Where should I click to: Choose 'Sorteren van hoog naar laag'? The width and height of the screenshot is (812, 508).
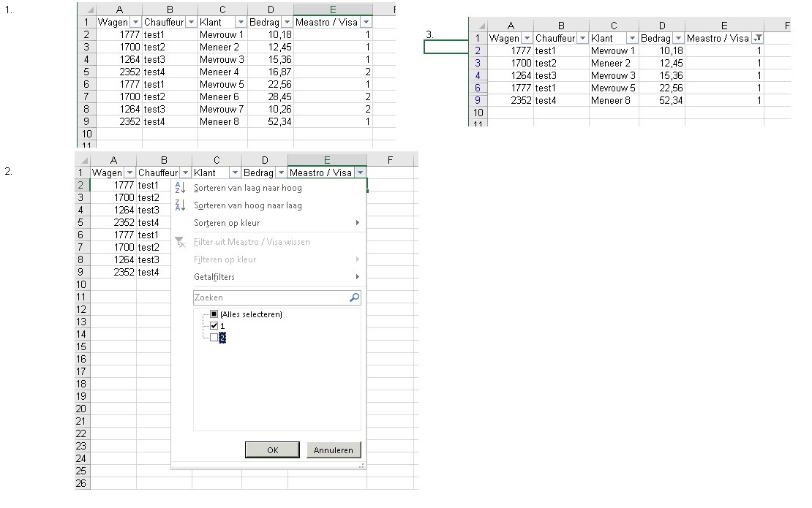pos(247,205)
